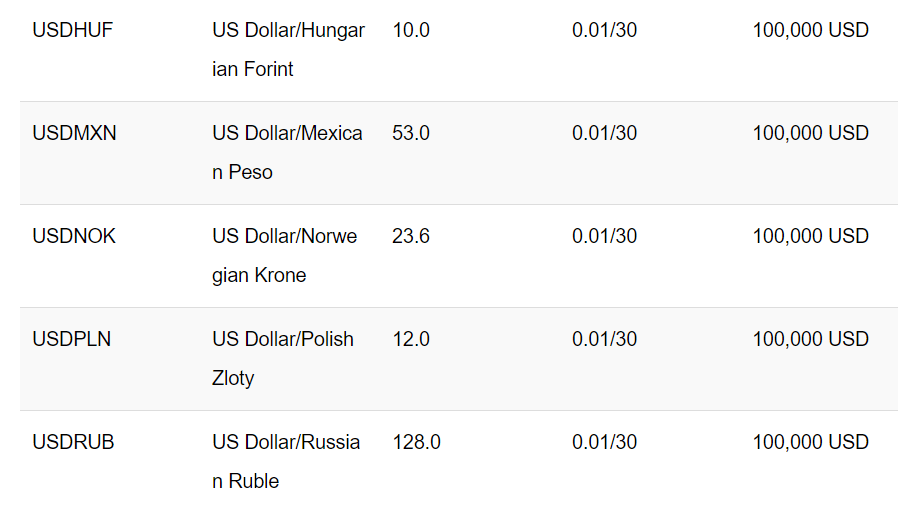Viewport: 898px width, 510px height.
Task: Select the 100,000 USD contract size for USDHUF
Action: (x=810, y=30)
